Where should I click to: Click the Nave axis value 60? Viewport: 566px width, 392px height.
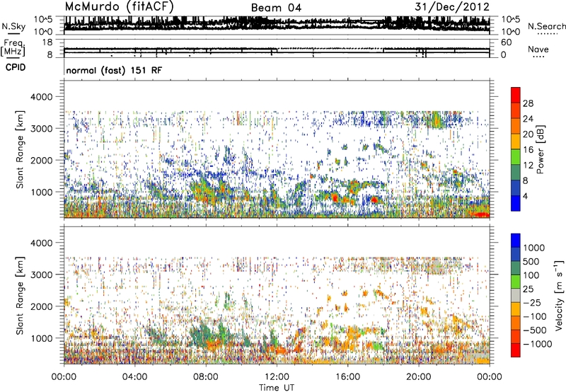[506, 42]
